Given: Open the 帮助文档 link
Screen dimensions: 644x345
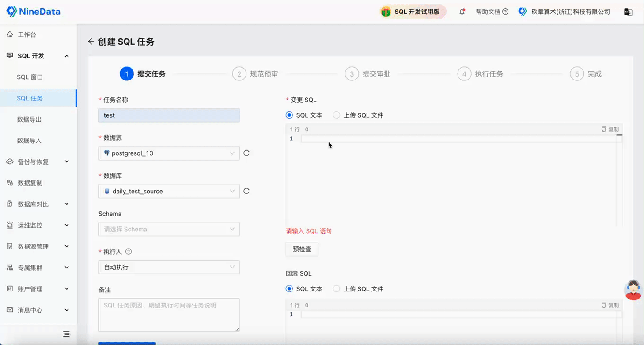Looking at the screenshot, I should [x=488, y=12].
